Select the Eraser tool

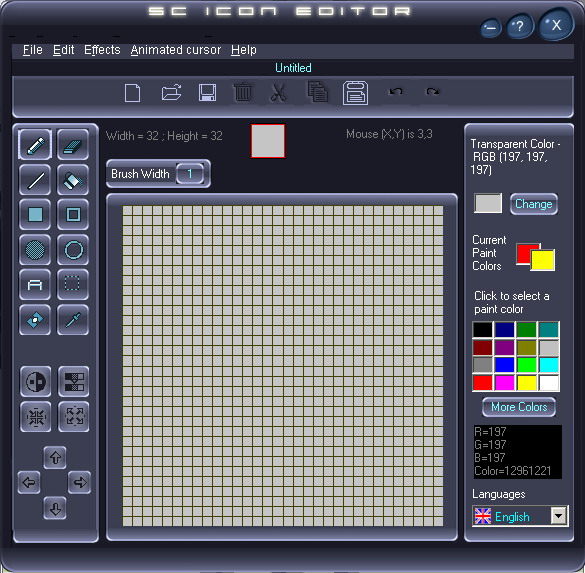tap(73, 145)
